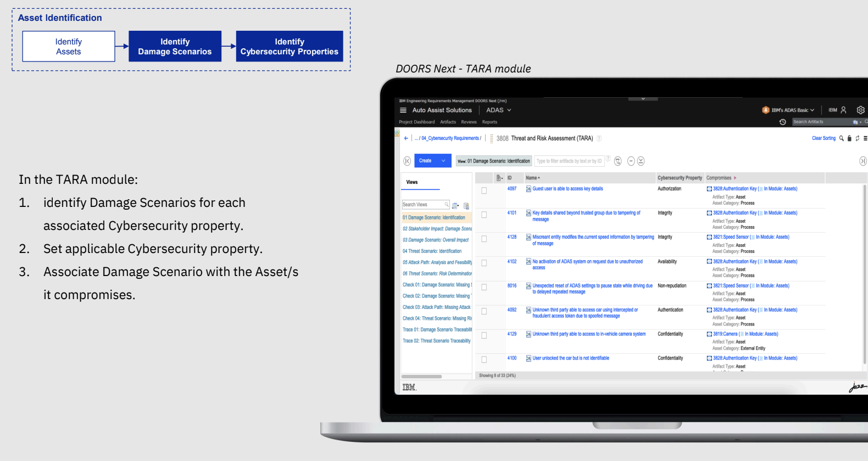Click the circled minus collapse icon
This screenshot has width=868, height=461.
[631, 161]
